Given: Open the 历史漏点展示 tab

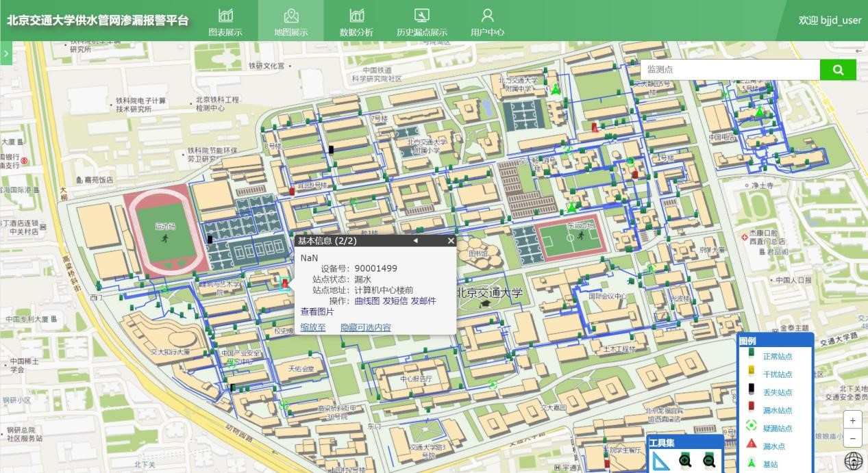Looking at the screenshot, I should pos(421,21).
